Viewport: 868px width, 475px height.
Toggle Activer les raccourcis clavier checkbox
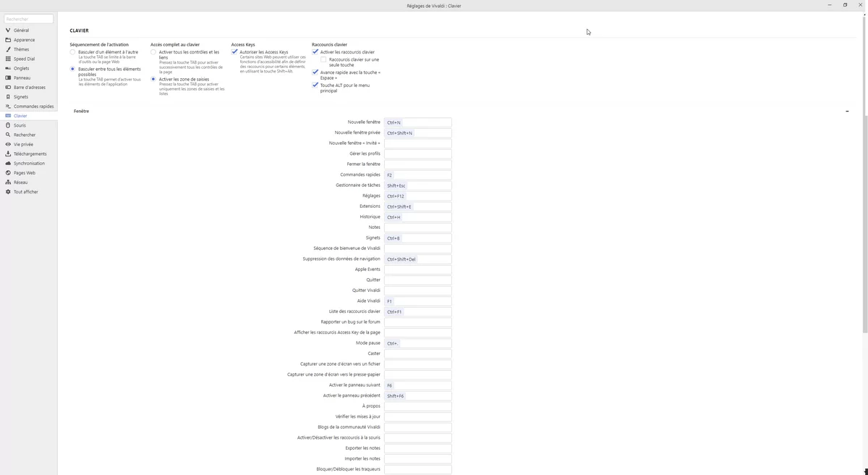(315, 52)
